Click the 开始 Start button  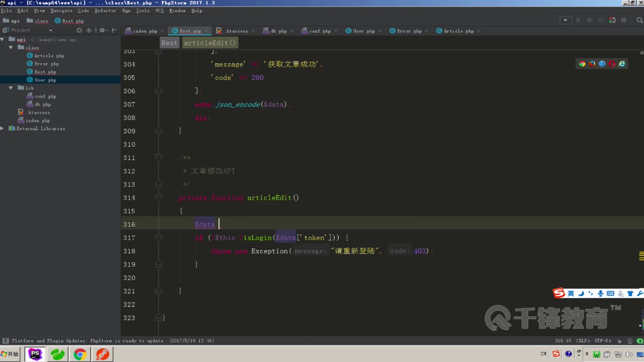[10, 354]
